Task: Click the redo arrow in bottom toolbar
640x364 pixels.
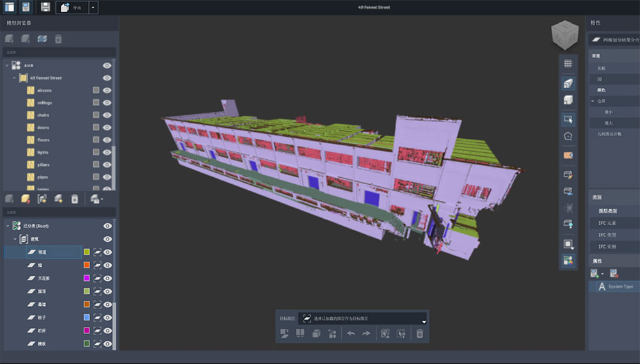Action: (366, 333)
